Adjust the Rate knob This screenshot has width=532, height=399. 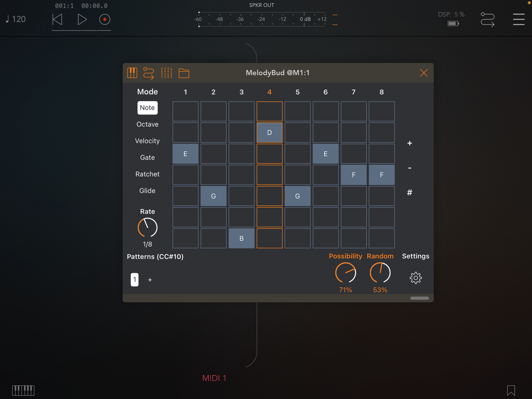pyautogui.click(x=147, y=227)
